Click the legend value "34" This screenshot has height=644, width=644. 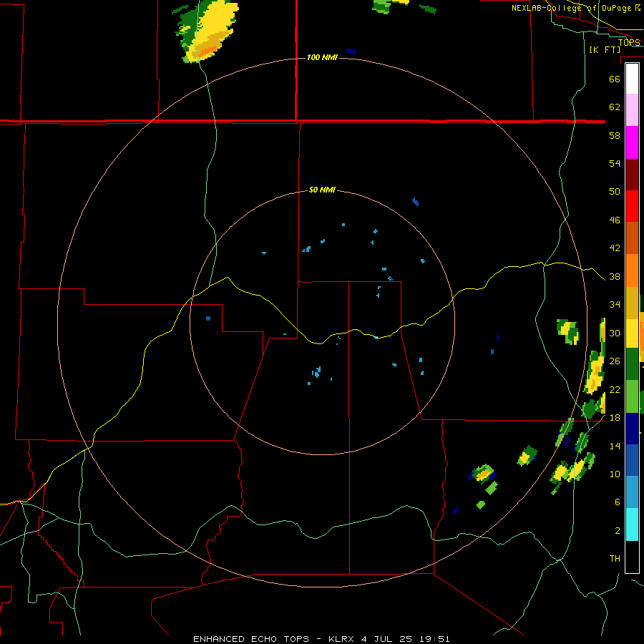[x=615, y=304]
